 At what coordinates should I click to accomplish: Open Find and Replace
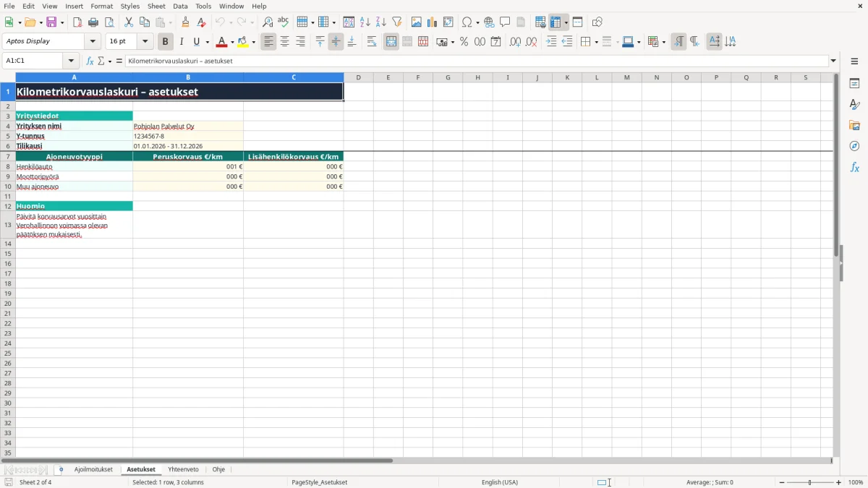click(x=268, y=22)
